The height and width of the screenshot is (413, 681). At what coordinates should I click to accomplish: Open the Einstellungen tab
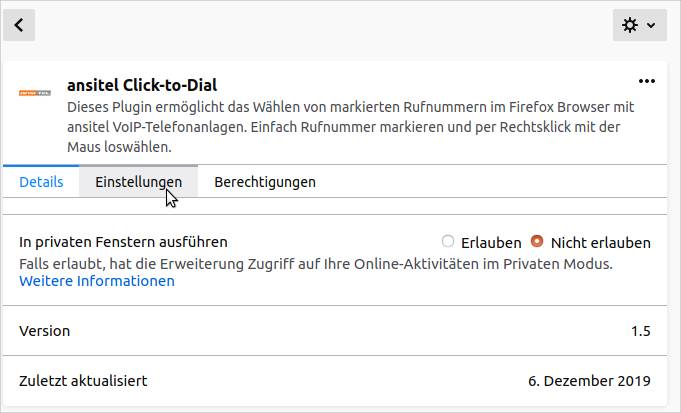point(138,182)
